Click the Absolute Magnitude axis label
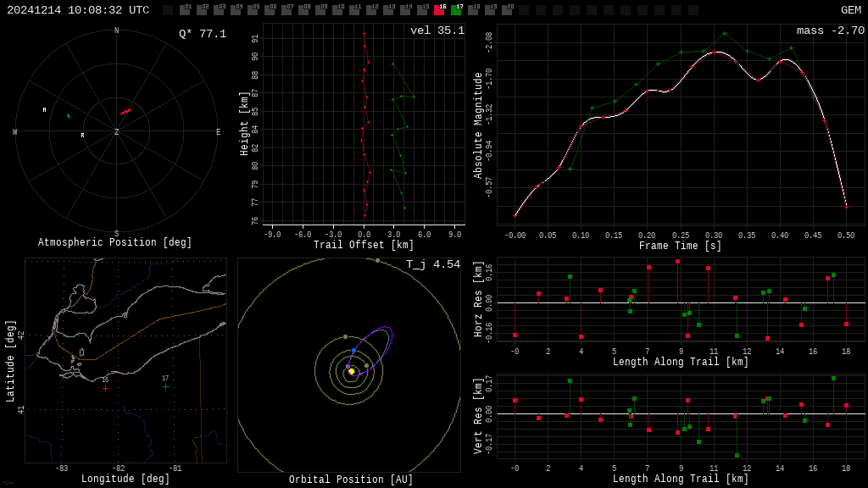 [478, 125]
